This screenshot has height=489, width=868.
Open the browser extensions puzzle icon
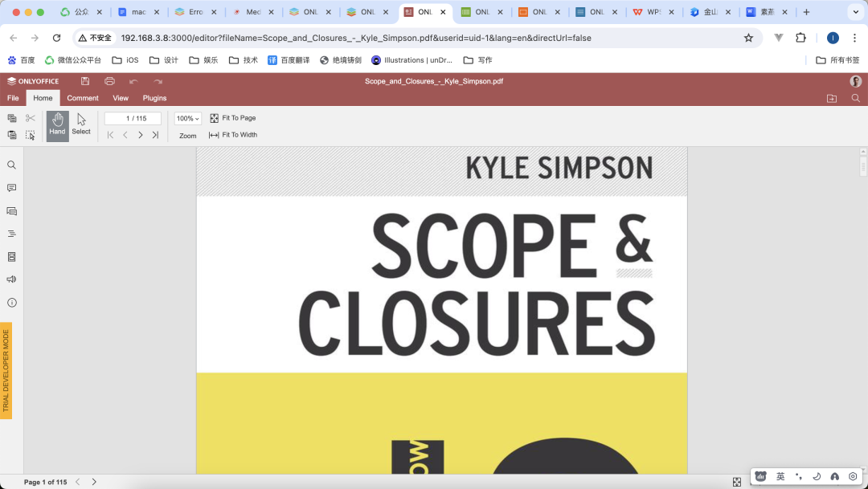coord(800,38)
